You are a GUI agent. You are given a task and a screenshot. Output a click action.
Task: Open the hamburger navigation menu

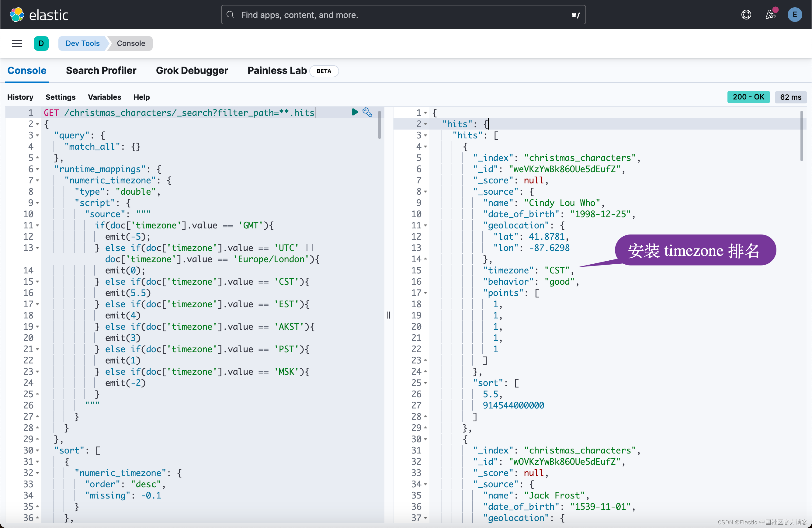(x=17, y=43)
